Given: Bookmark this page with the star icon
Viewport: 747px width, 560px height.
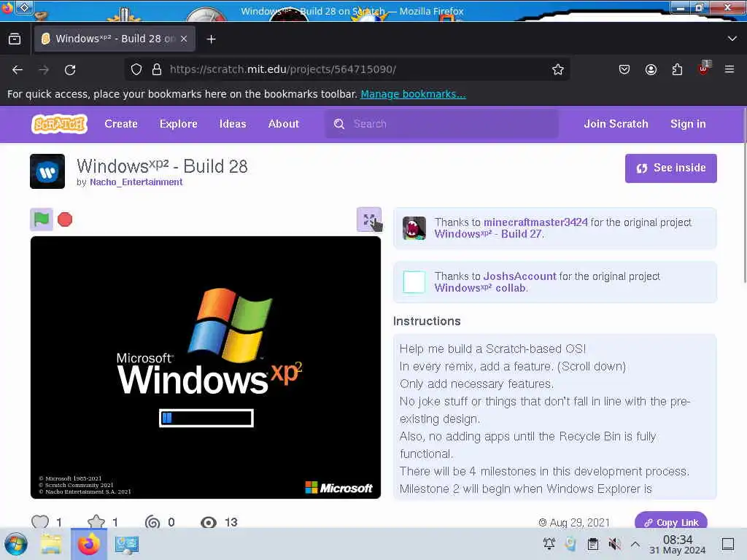Looking at the screenshot, I should 558,69.
